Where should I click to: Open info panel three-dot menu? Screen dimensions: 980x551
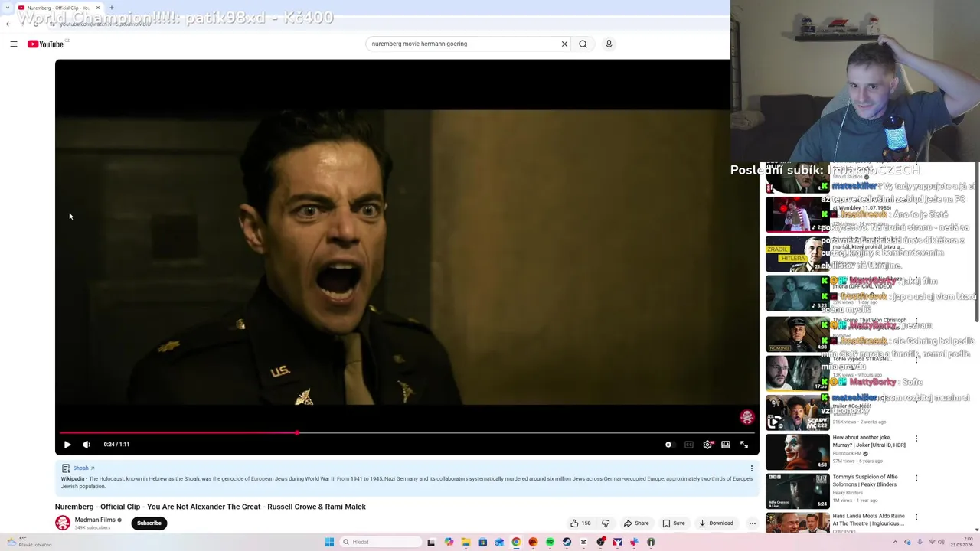point(752,468)
